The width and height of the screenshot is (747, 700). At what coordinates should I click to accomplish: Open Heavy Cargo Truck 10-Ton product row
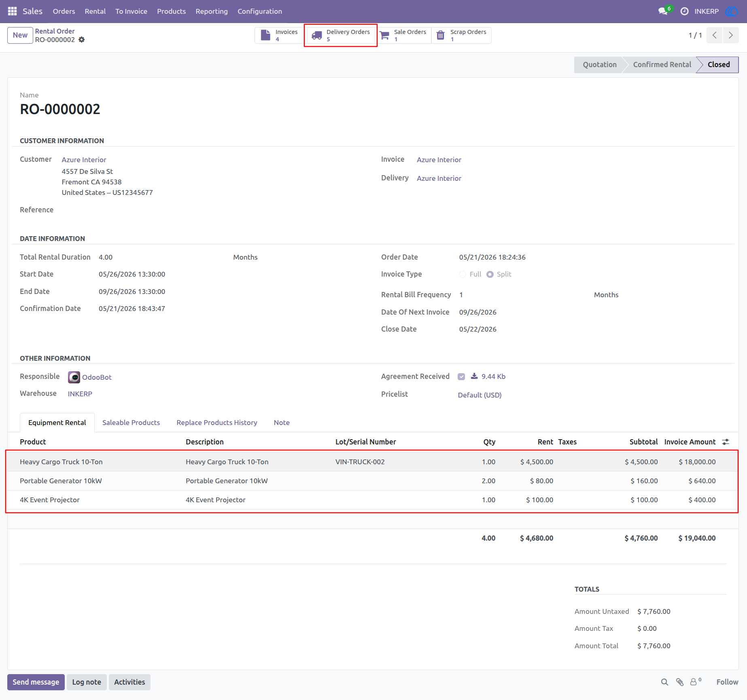coord(372,462)
